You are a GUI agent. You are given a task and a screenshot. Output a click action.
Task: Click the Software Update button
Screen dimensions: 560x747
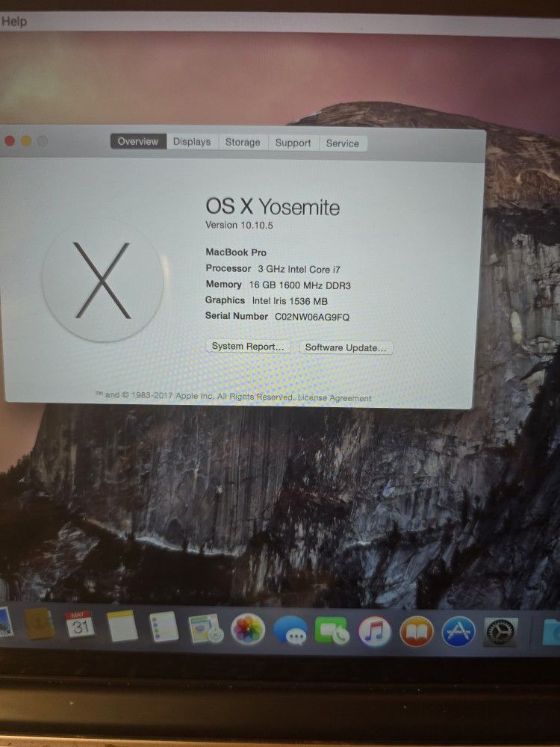pos(346,347)
